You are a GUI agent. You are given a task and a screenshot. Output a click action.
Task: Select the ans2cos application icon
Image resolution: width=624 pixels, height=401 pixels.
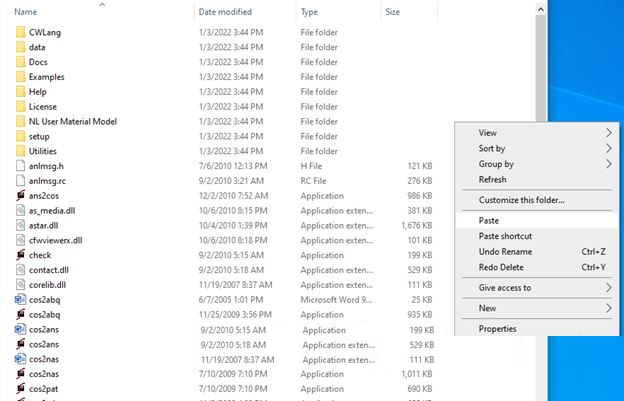[20, 196]
